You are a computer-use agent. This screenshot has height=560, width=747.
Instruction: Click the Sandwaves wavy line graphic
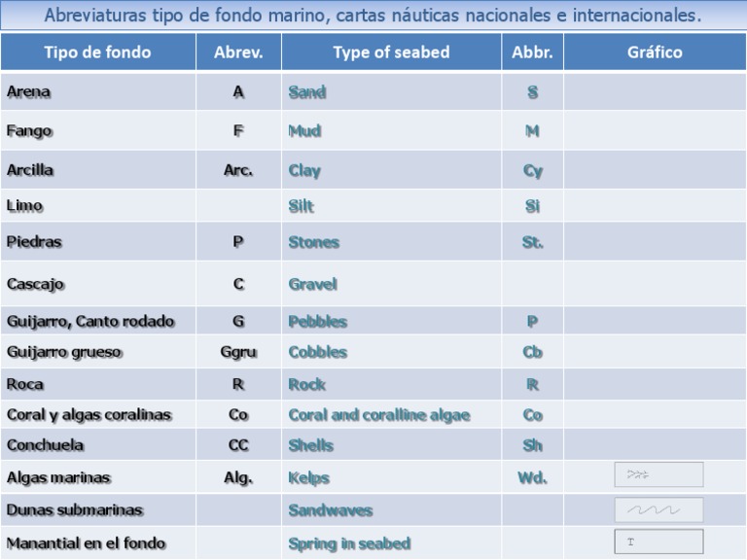coord(658,510)
